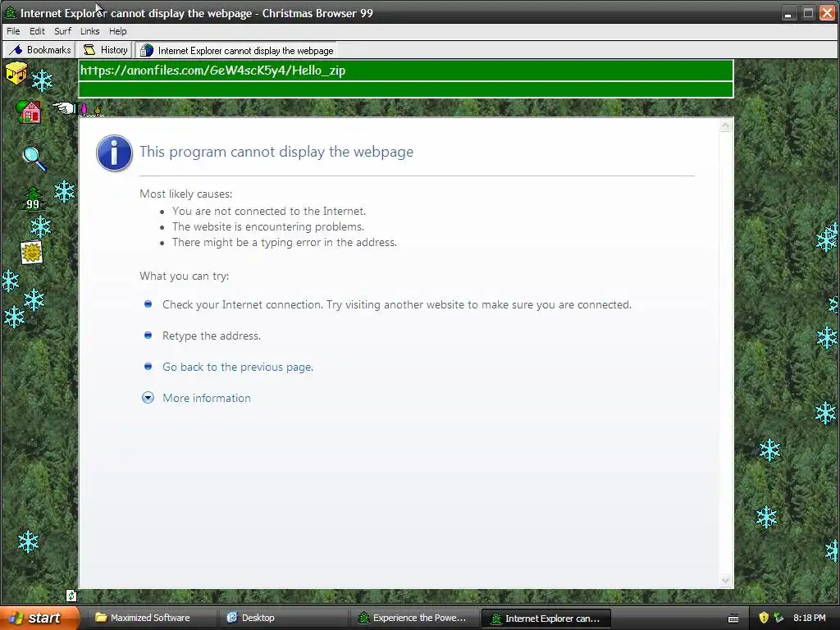Open the History tab
The height and width of the screenshot is (630, 840).
106,50
